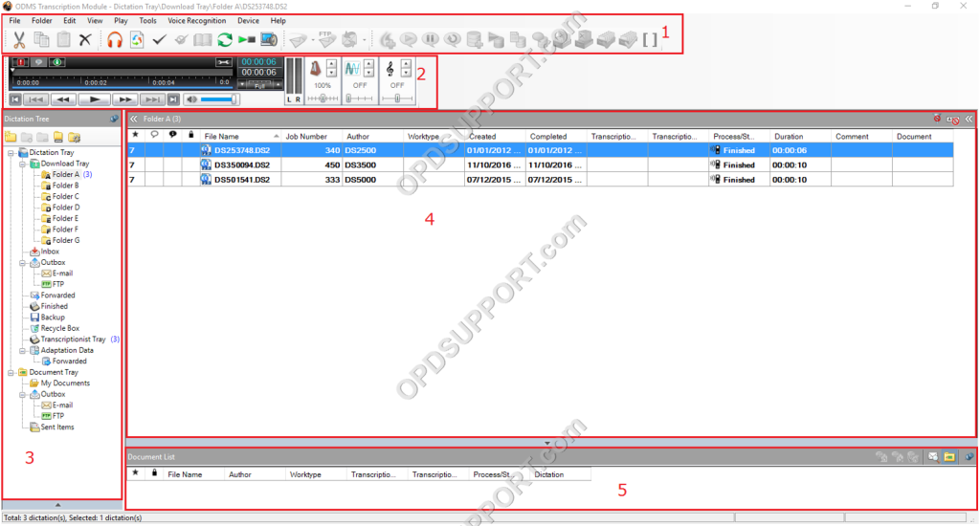Collapse the Download Tray tree node
This screenshot has height=526, width=980.
23,164
